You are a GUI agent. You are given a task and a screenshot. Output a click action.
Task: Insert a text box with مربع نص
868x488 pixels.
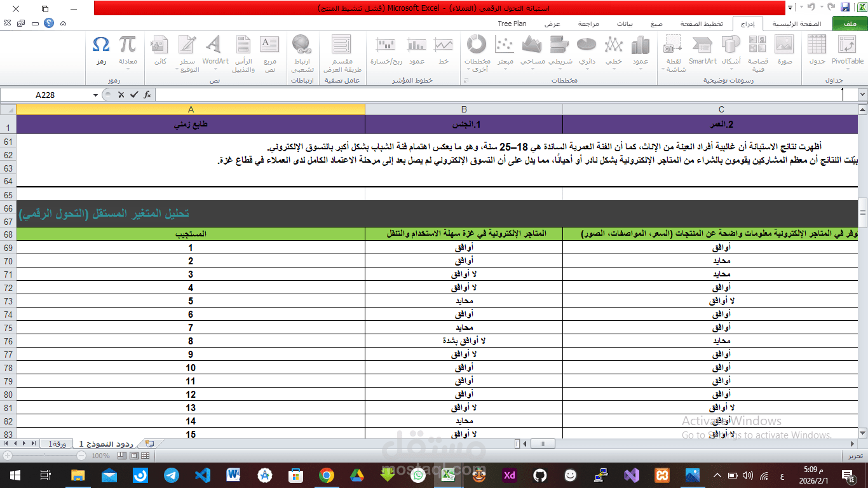tap(270, 53)
